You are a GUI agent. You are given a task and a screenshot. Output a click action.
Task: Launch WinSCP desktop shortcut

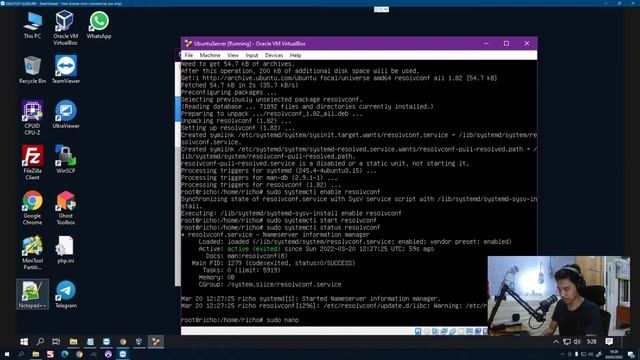65,160
